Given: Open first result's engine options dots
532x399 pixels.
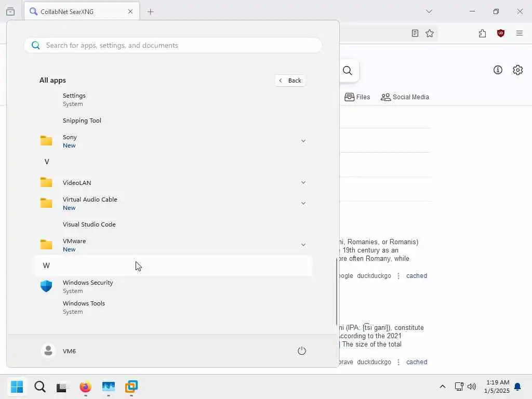Looking at the screenshot, I should pos(398,276).
